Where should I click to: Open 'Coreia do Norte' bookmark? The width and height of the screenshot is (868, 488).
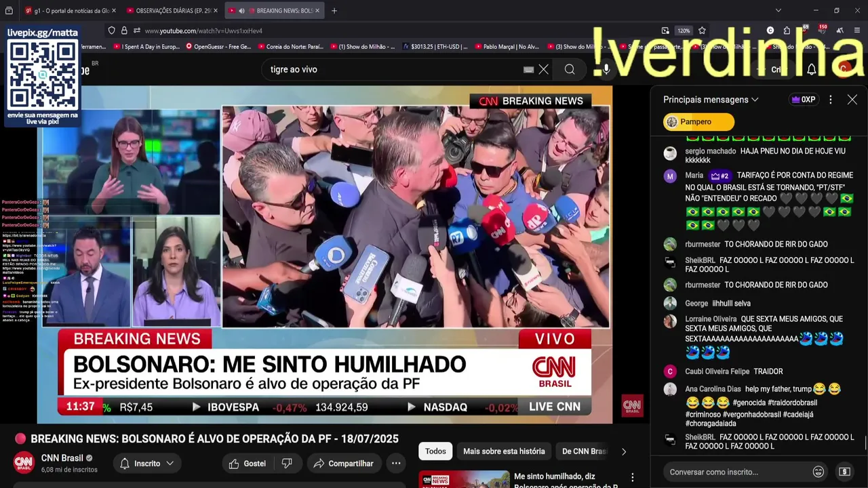(290, 47)
